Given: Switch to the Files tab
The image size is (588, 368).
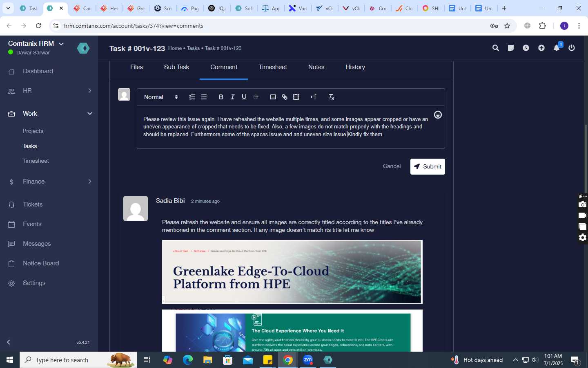Looking at the screenshot, I should [x=136, y=67].
